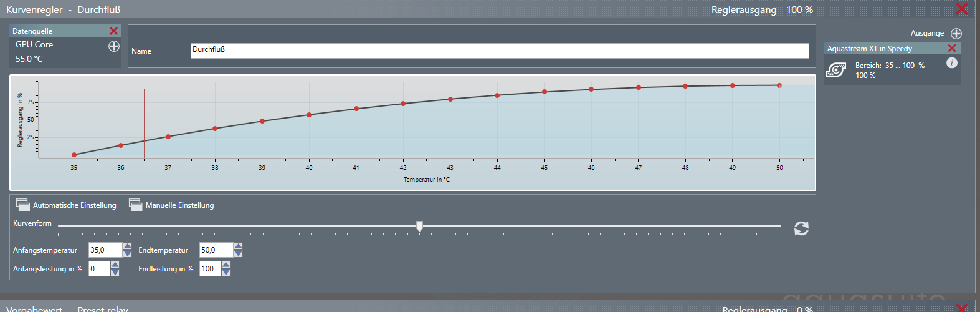
Task: Add a new data source with plus icon
Action: (114, 46)
